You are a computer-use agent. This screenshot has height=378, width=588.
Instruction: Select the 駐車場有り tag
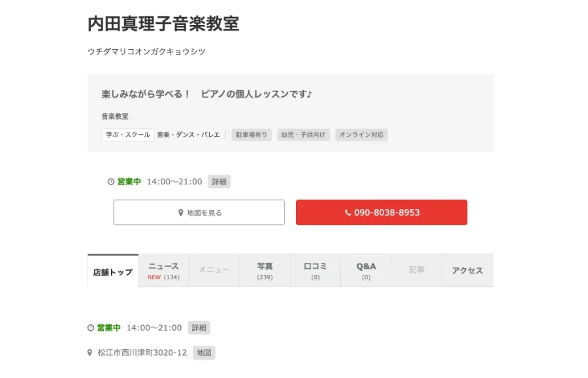(252, 135)
